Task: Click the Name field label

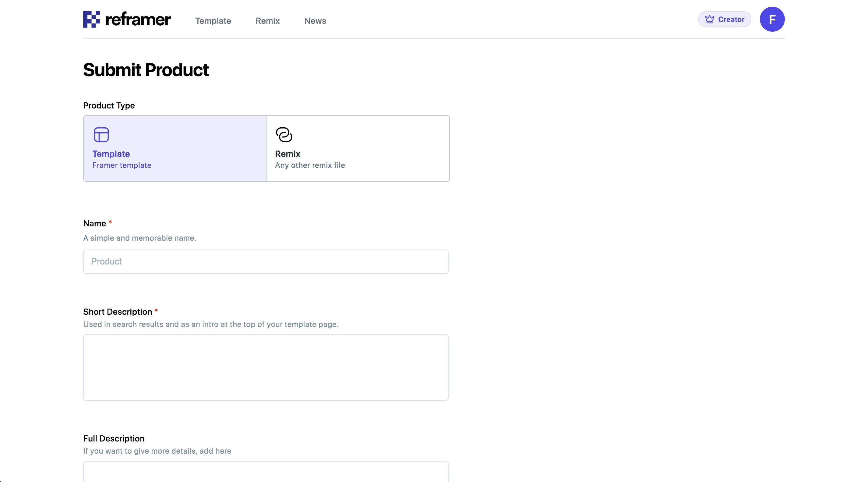Action: tap(94, 223)
